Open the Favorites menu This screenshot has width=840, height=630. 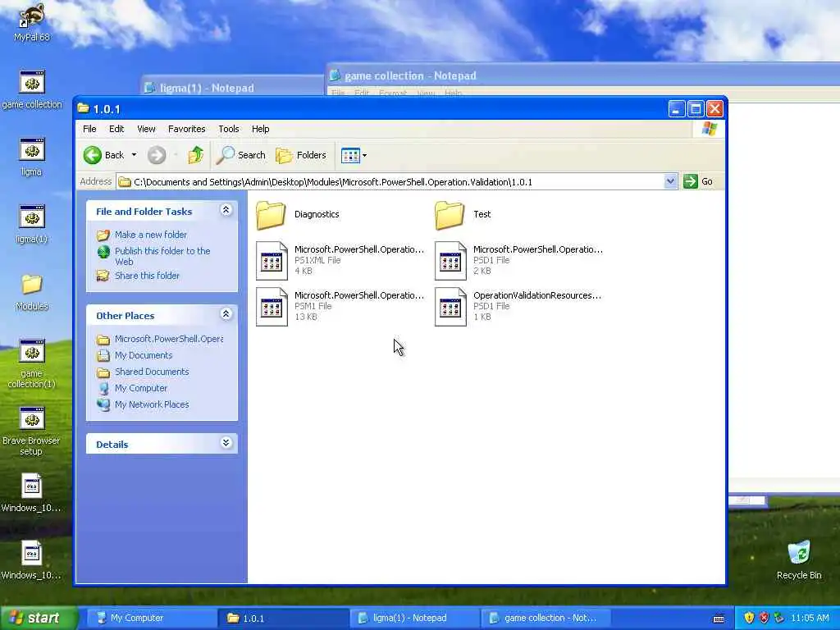pyautogui.click(x=186, y=129)
